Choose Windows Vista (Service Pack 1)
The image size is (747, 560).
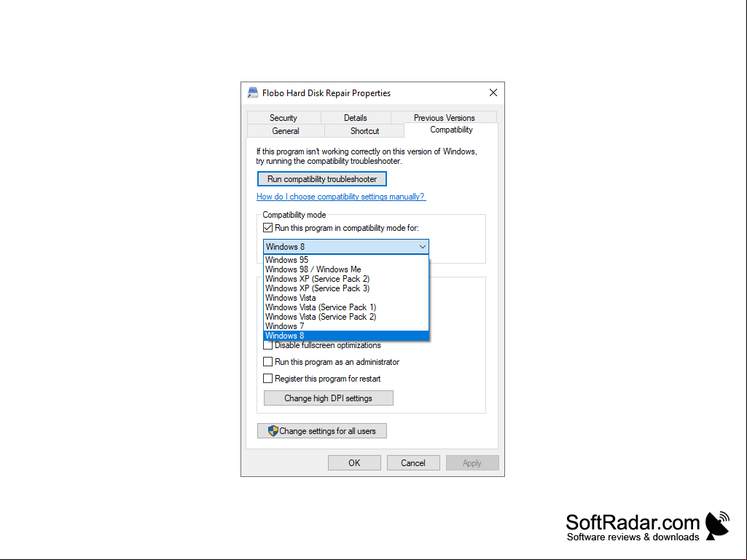pyautogui.click(x=346, y=307)
